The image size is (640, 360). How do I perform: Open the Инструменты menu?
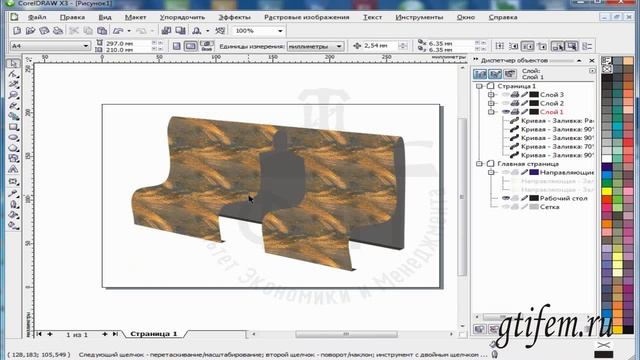[419, 17]
